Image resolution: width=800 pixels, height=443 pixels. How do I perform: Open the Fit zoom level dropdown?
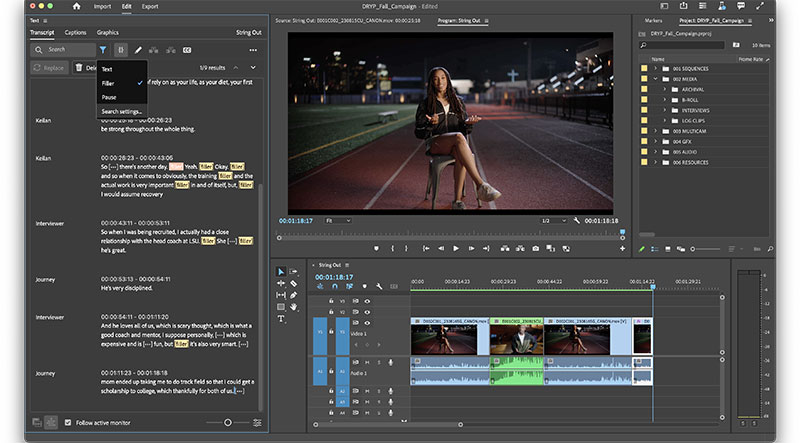tap(338, 220)
